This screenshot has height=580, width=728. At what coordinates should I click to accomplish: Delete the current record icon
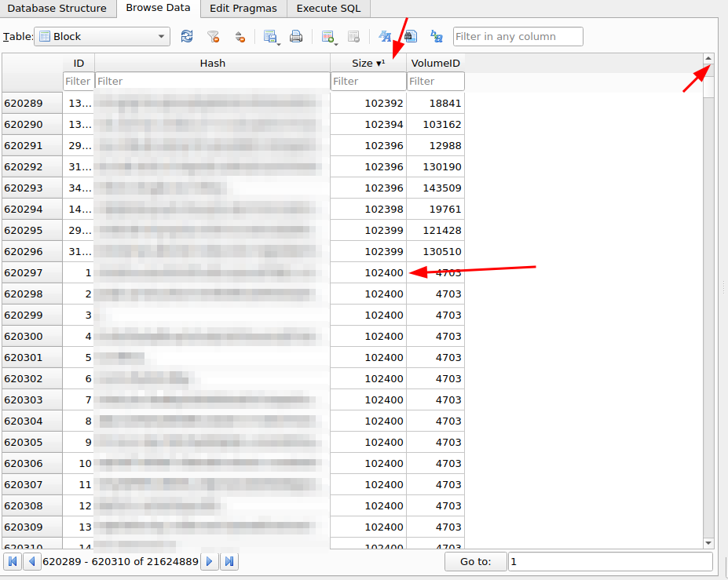point(353,36)
